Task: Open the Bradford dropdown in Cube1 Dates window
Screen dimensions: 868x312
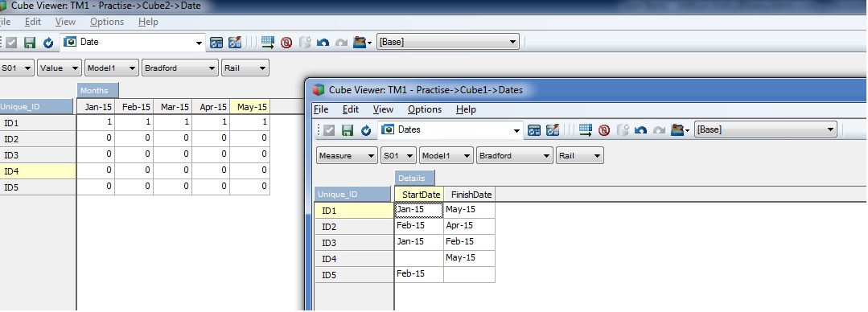Action: [514, 155]
